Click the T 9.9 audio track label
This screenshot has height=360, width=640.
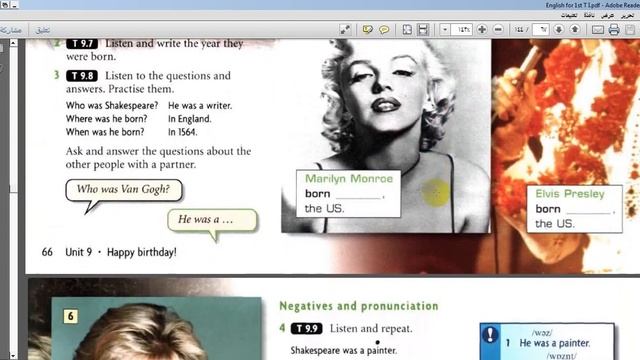coord(307,329)
